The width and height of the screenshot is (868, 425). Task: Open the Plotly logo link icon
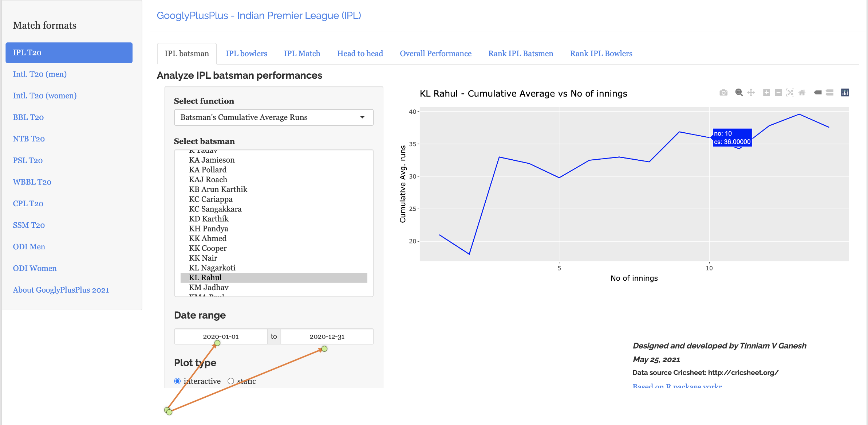point(845,93)
